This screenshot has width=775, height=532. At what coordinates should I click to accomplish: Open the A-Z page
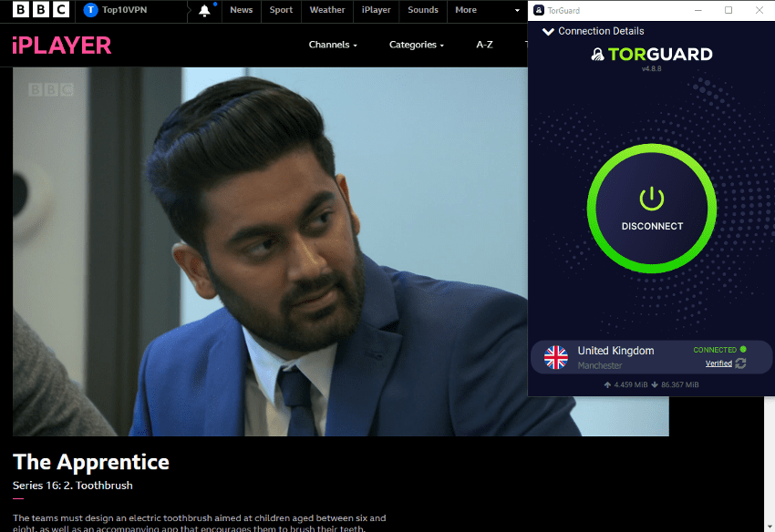(484, 44)
